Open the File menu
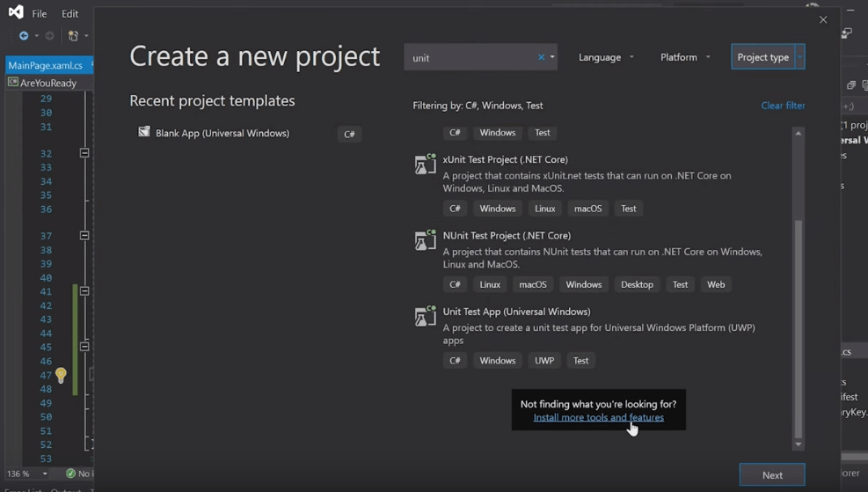 (x=40, y=13)
